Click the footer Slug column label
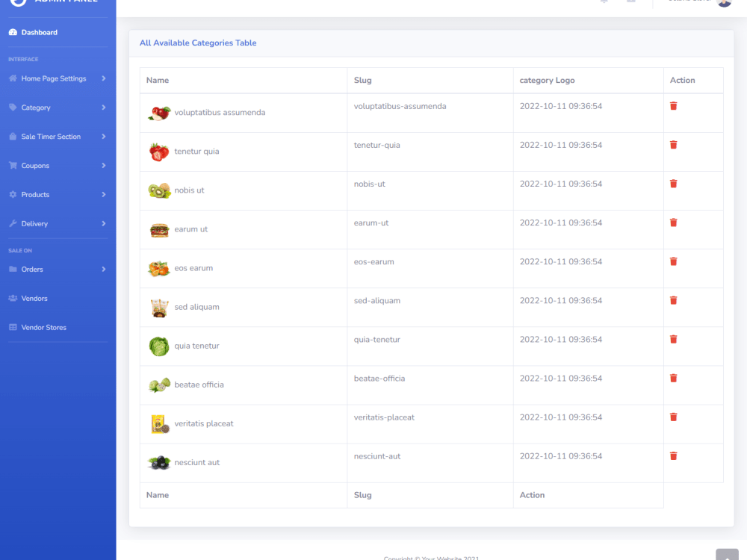The image size is (747, 560). (x=362, y=495)
